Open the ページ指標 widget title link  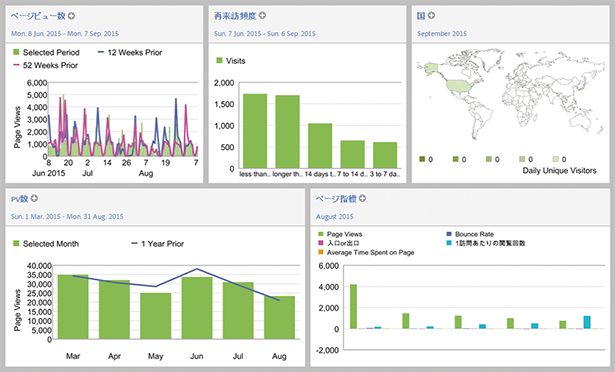[x=336, y=199]
